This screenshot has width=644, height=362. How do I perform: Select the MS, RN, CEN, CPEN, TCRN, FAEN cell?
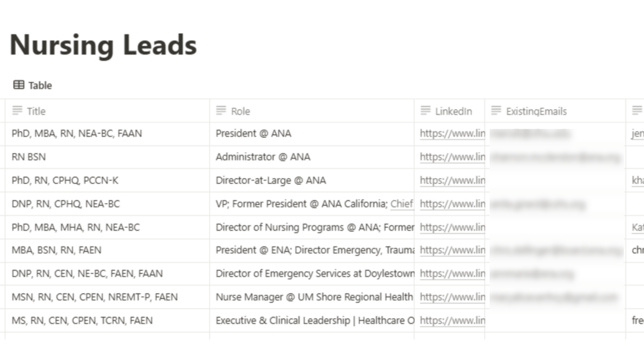click(107, 320)
